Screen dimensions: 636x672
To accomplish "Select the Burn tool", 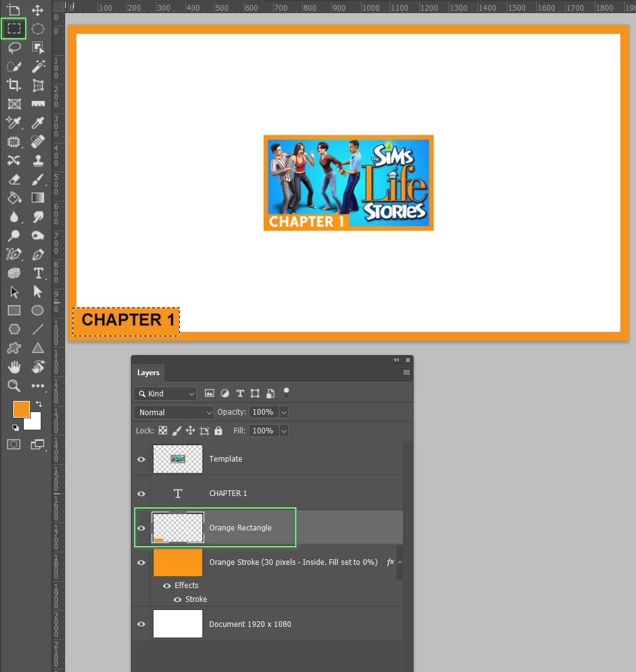I will tap(38, 235).
